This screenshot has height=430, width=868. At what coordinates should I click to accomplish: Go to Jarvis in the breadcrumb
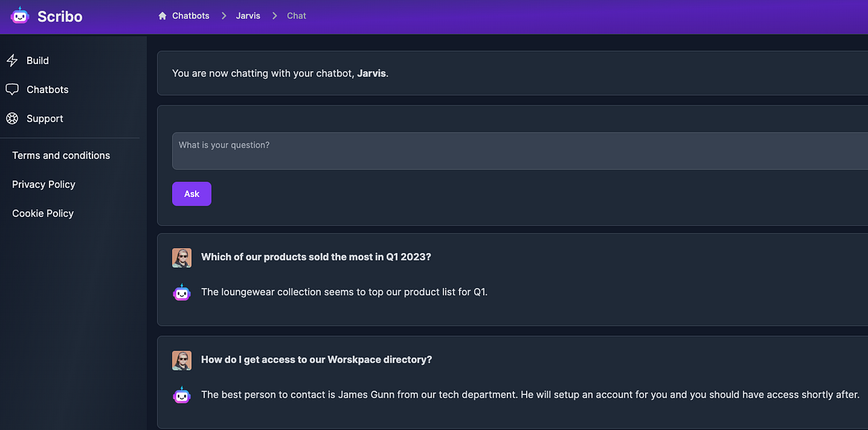coord(249,16)
